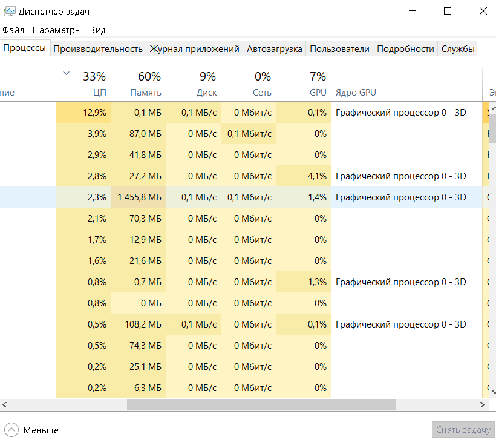This screenshot has height=448, width=496.
Task: Go to the Пользователи tab
Action: pyautogui.click(x=339, y=49)
